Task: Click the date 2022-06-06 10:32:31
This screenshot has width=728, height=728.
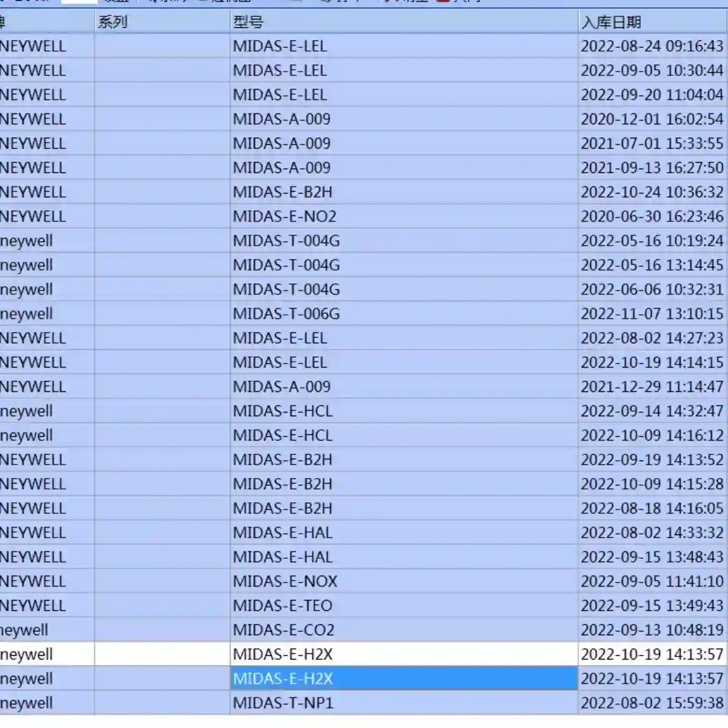Action: pyautogui.click(x=652, y=289)
